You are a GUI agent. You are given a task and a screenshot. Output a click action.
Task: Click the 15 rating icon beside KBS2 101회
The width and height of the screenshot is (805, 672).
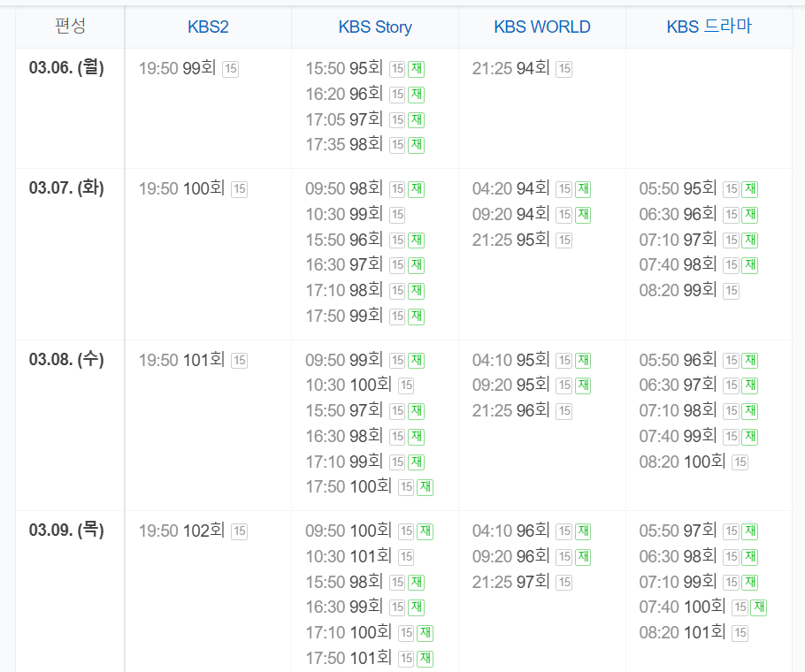click(x=239, y=361)
